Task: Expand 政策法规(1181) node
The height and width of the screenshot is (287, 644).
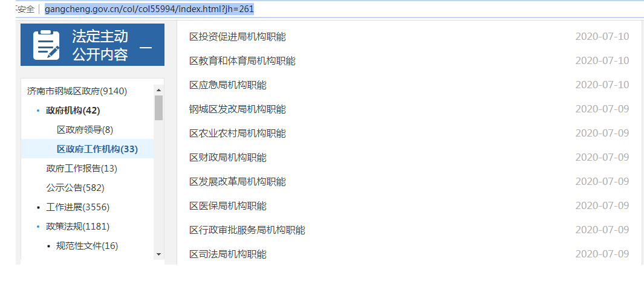Action: [77, 226]
